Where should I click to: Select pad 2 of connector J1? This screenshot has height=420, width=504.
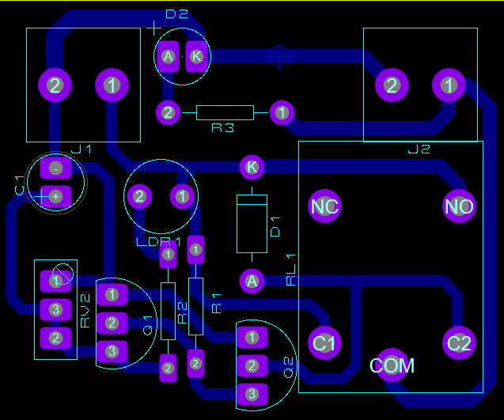pos(55,85)
